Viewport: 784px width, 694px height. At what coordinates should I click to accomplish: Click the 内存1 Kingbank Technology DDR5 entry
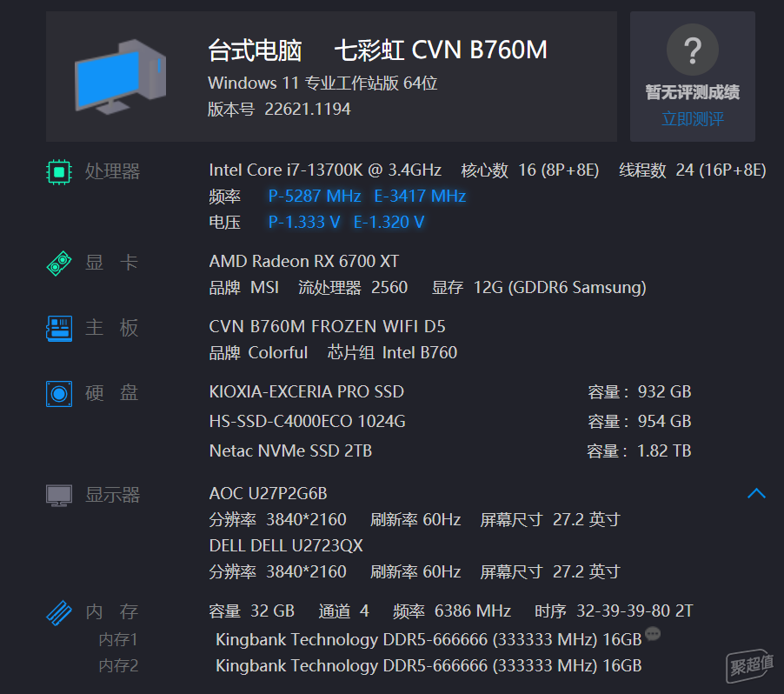pos(429,640)
